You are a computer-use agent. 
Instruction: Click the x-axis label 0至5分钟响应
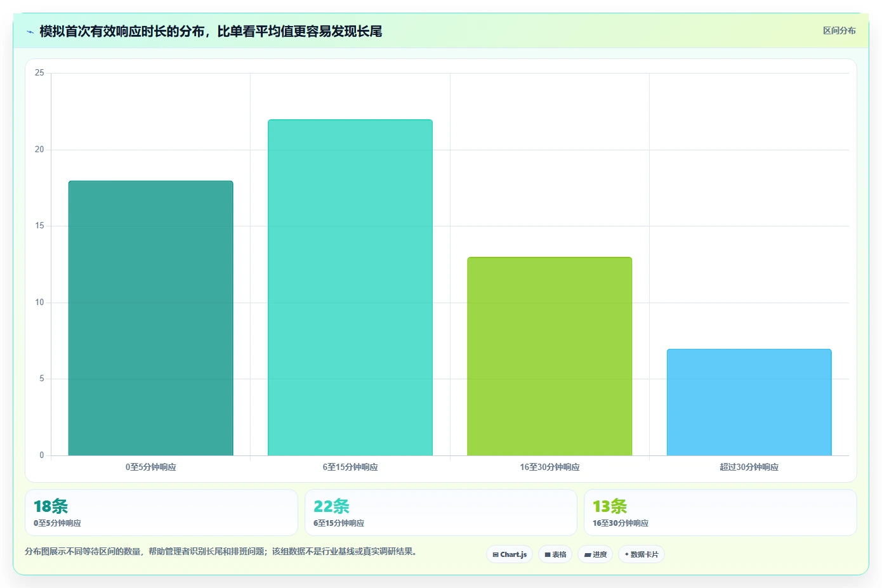point(151,467)
